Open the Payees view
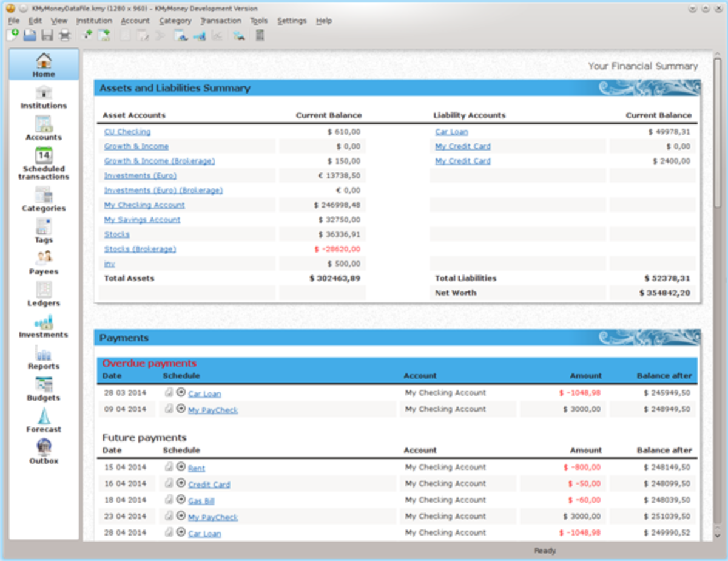Viewport: 728px width, 561px height. (x=44, y=262)
